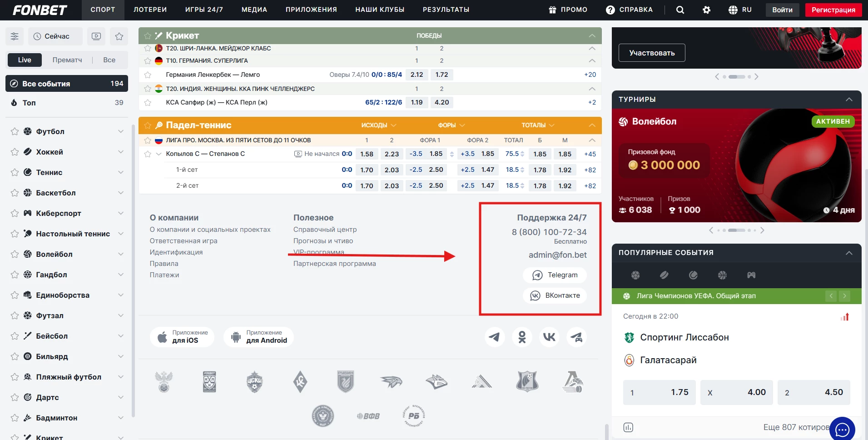Open the site search magnifier icon
Viewport: 868px width, 440px height.
click(680, 10)
